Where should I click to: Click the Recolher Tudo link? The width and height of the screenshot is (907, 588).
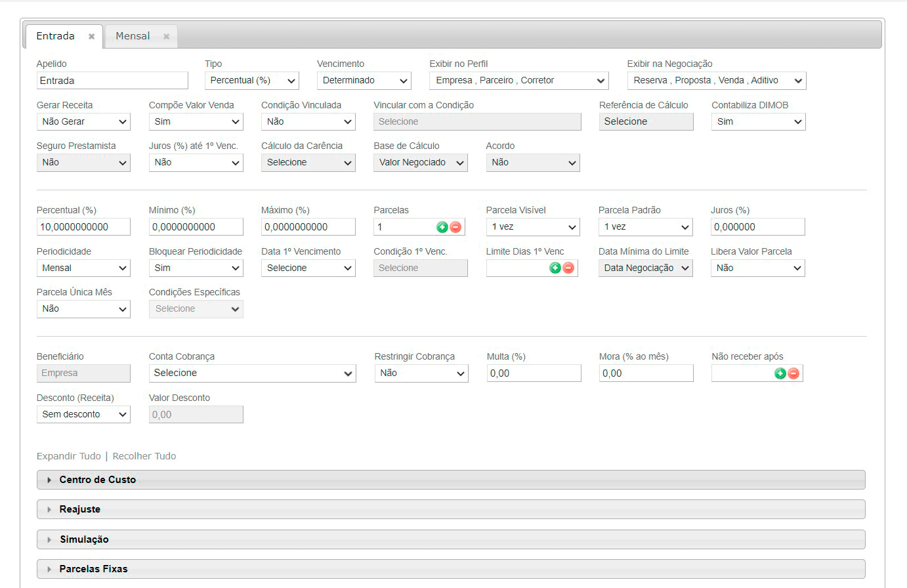(144, 456)
